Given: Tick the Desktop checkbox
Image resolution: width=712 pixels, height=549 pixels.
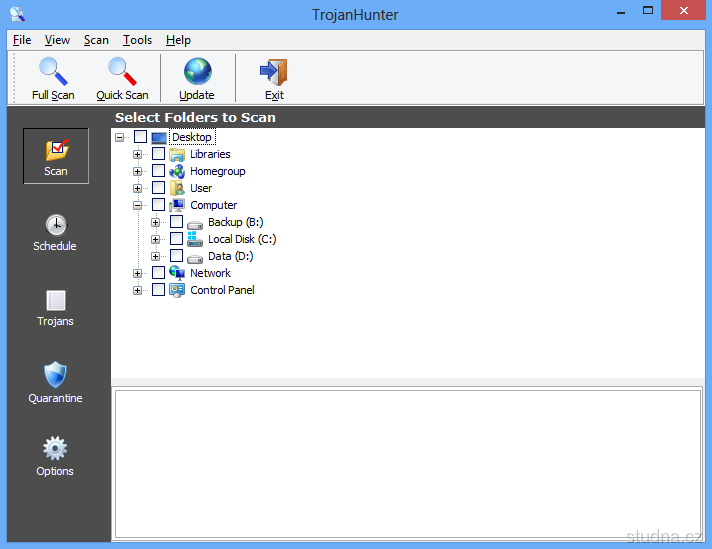Looking at the screenshot, I should tap(140, 137).
